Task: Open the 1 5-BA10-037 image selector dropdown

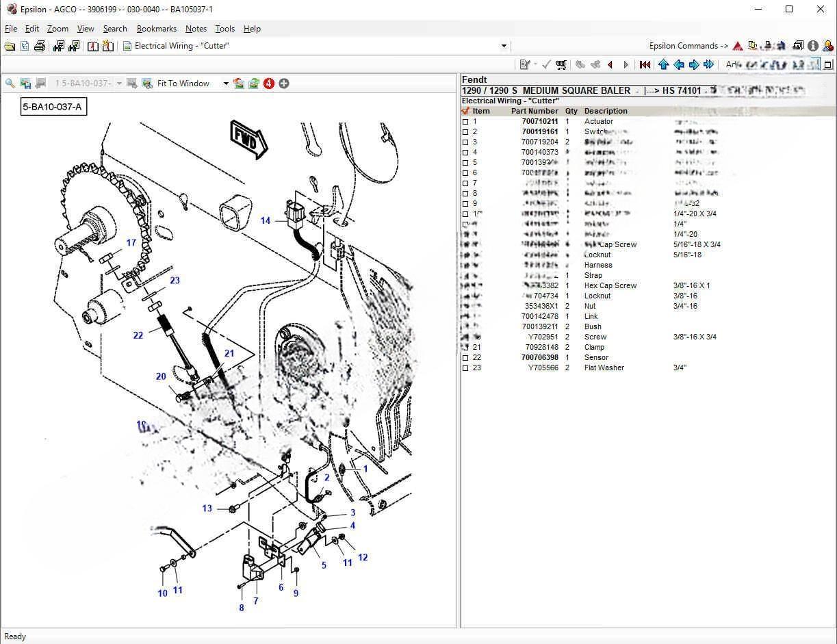Action: tap(119, 83)
